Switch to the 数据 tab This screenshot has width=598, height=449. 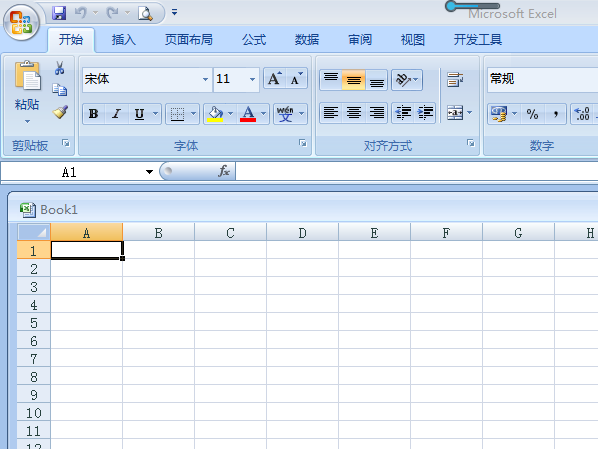point(307,40)
